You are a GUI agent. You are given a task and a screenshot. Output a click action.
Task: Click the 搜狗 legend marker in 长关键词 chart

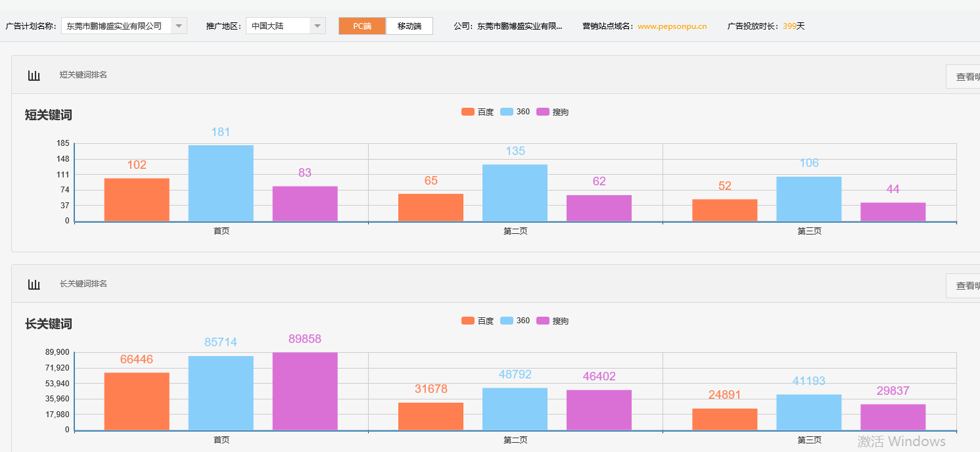point(543,321)
